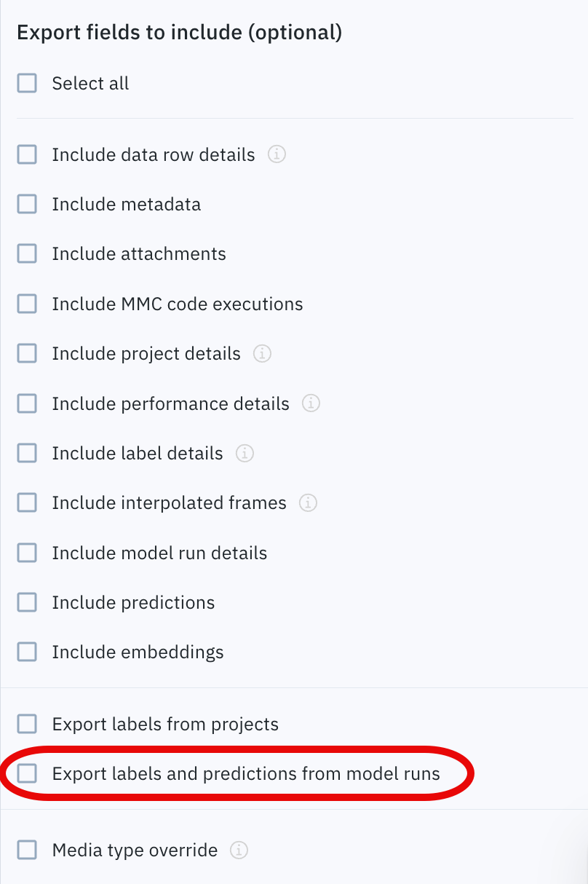Tick Include interpolated frames checkbox

27,503
